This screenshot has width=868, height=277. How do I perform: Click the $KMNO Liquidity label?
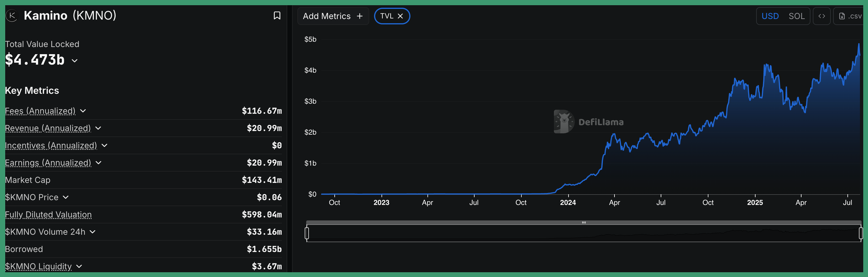(x=38, y=266)
